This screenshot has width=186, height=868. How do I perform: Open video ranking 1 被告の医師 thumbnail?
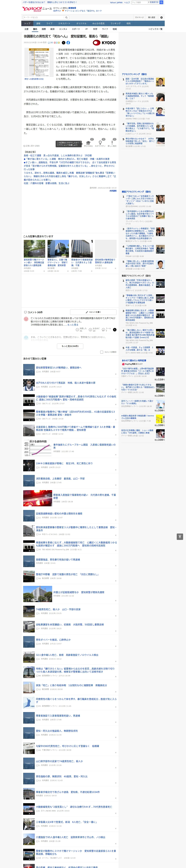click(160, 283)
